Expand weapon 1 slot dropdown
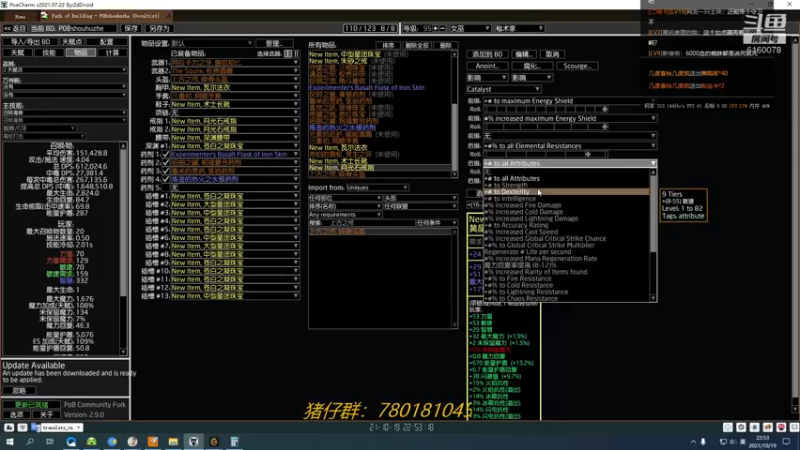Screen dimensions: 800x450 coord(235,62)
